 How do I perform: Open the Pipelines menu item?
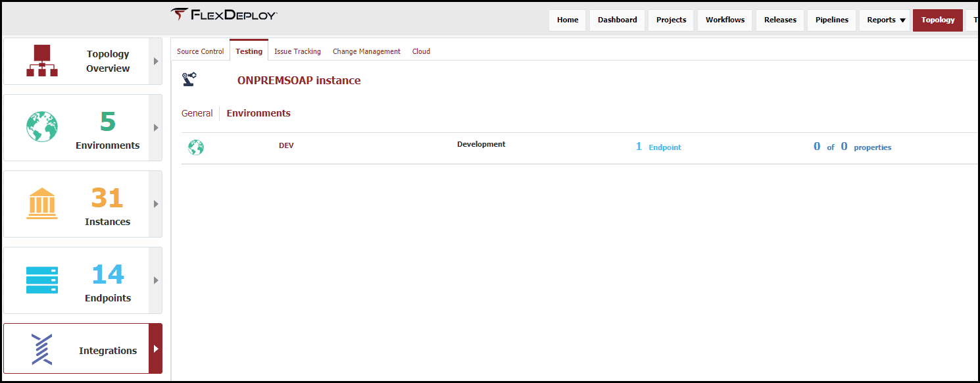click(x=832, y=20)
